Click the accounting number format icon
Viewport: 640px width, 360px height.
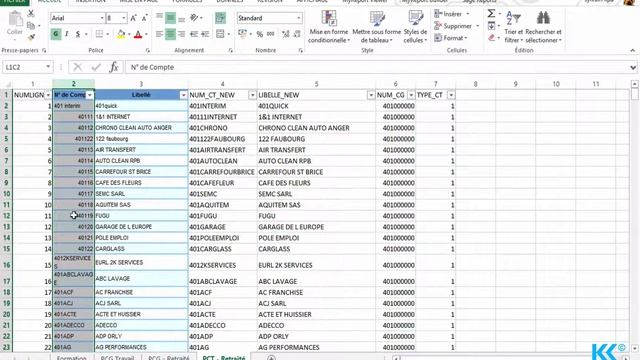click(x=242, y=34)
